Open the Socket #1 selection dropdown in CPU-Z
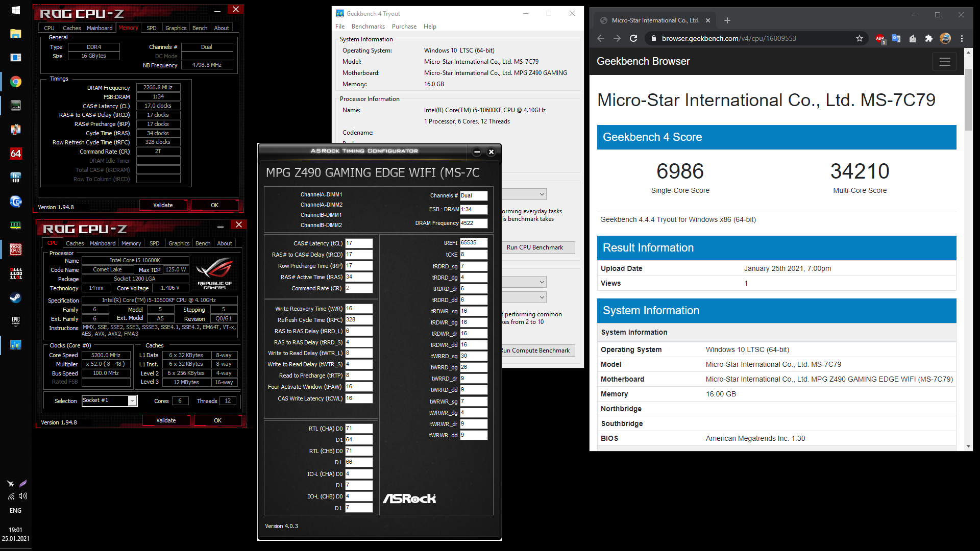Viewport: 980px width, 551px height. click(132, 401)
